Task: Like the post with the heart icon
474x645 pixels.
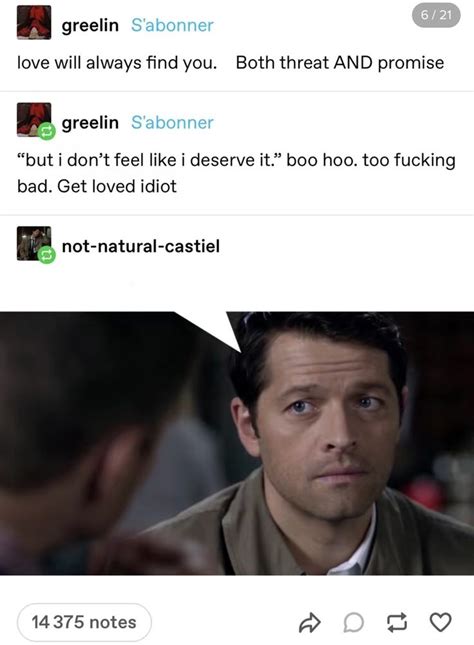Action: (441, 622)
